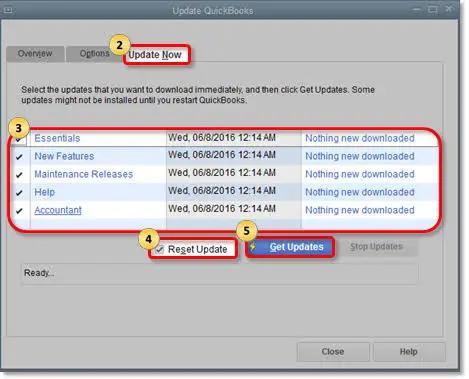Select the Update Now tab
Image resolution: width=469 pixels, height=379 pixels.
click(155, 55)
